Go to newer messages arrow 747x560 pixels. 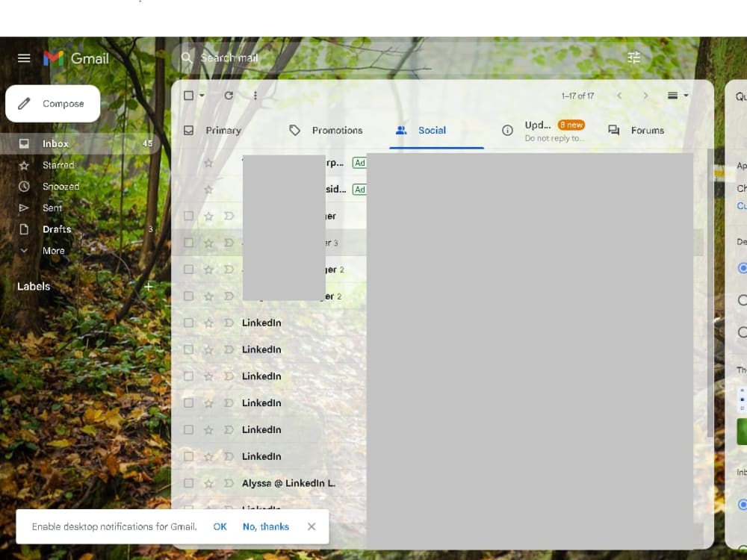pos(619,96)
